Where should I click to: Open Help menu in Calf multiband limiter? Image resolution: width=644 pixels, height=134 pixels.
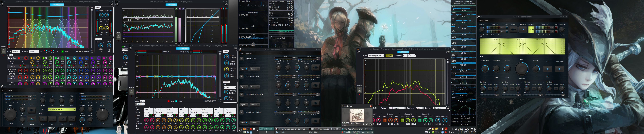tap(487, 20)
